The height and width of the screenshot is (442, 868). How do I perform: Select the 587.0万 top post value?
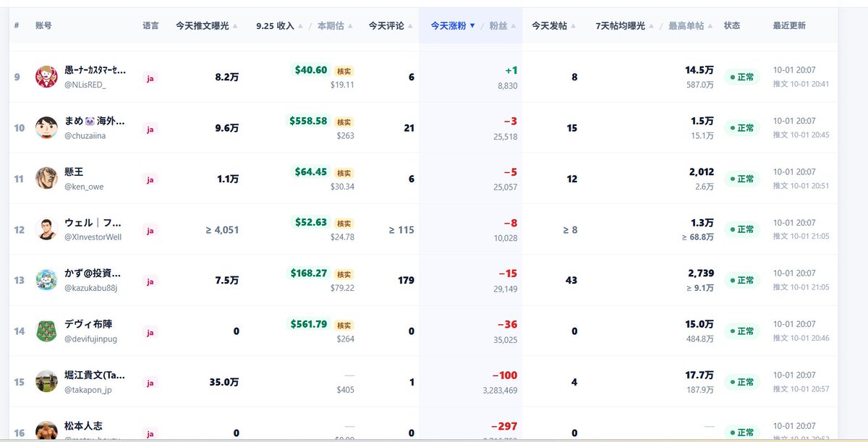pyautogui.click(x=700, y=85)
